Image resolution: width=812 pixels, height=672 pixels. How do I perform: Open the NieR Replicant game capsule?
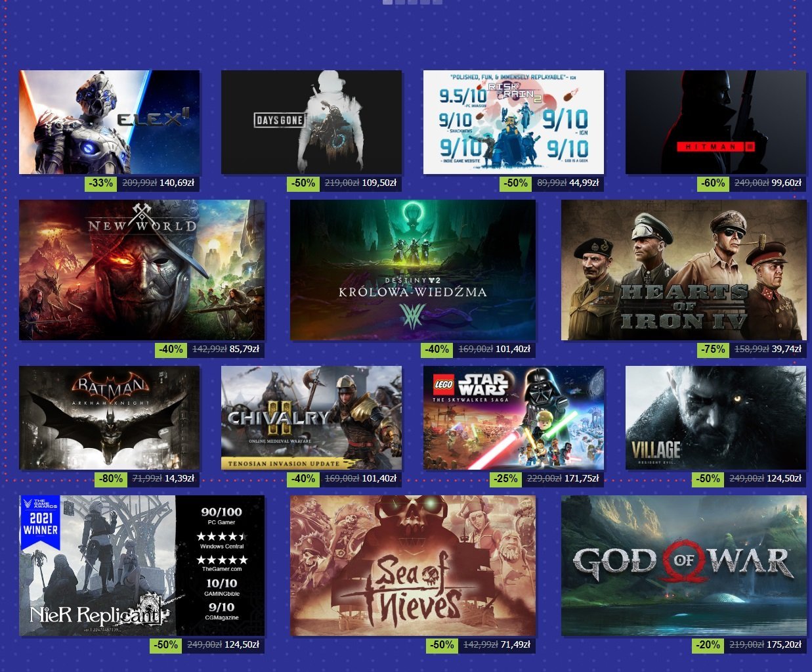click(x=142, y=566)
